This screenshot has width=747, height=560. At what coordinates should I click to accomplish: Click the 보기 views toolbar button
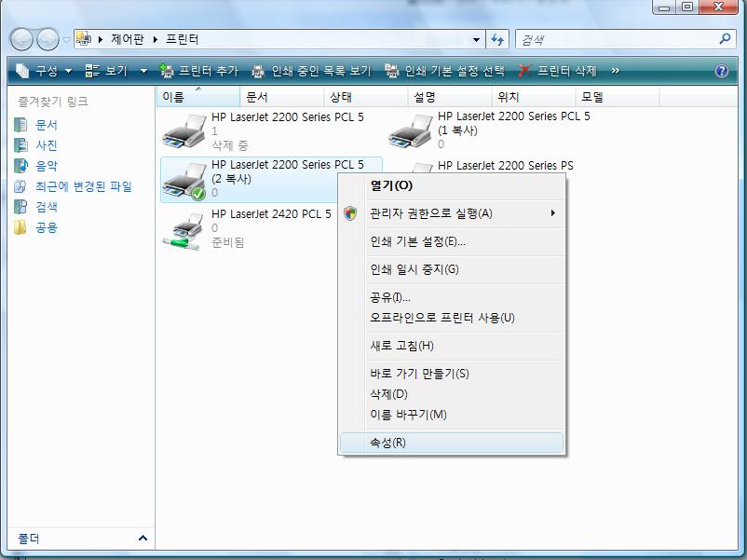[x=106, y=71]
